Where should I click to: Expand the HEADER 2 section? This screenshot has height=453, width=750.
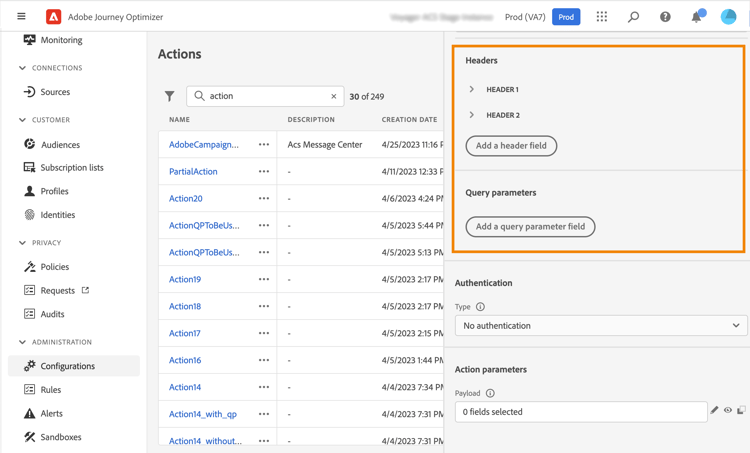472,115
